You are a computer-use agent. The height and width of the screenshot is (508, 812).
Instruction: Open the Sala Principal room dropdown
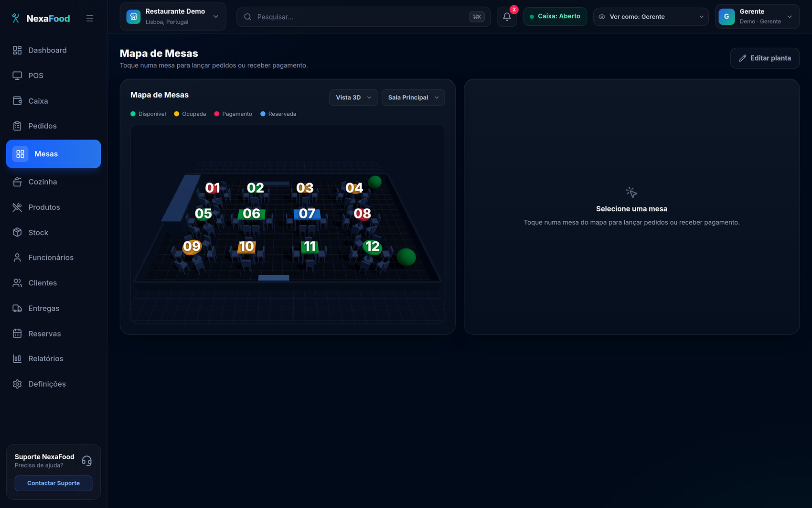point(413,97)
